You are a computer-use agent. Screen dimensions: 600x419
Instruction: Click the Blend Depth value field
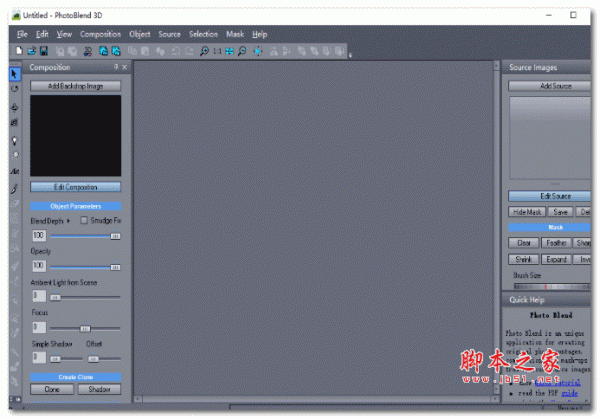tap(39, 235)
